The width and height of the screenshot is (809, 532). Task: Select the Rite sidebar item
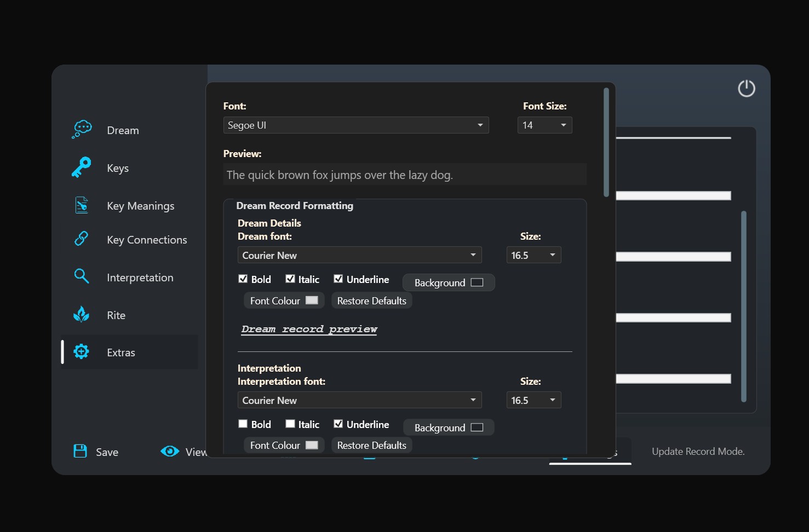116,315
